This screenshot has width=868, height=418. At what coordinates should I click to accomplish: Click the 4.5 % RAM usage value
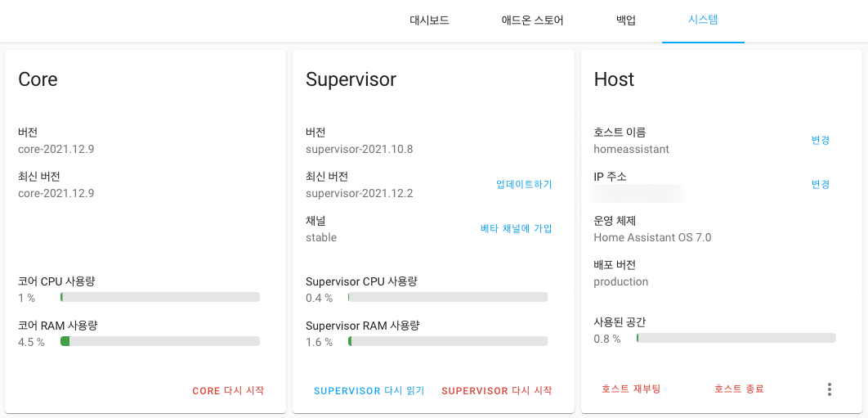tap(31, 342)
